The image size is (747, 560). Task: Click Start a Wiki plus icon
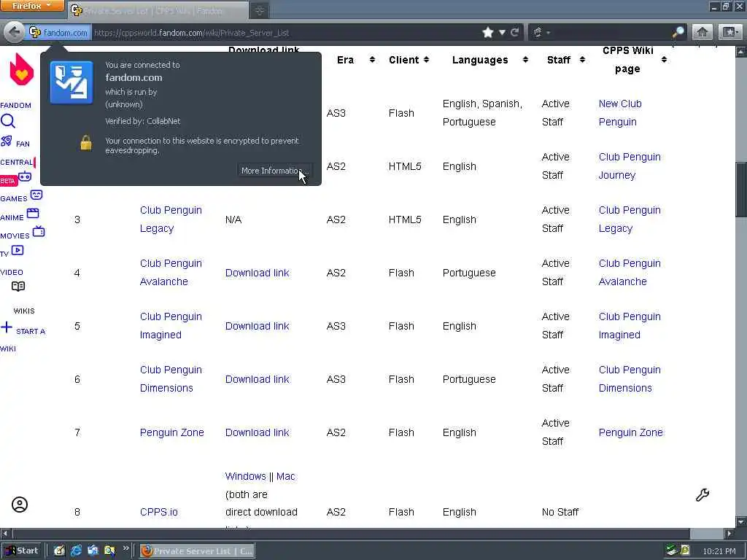[x=7, y=327]
